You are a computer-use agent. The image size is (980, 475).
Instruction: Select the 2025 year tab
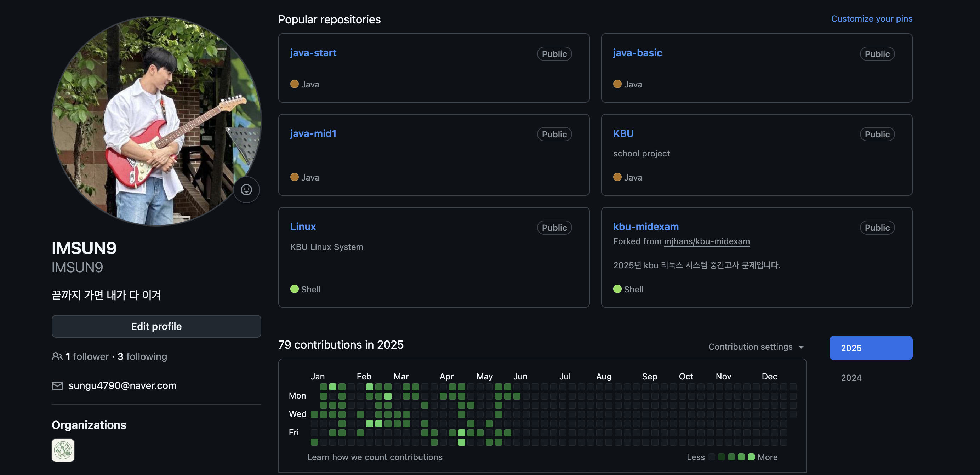(x=871, y=348)
